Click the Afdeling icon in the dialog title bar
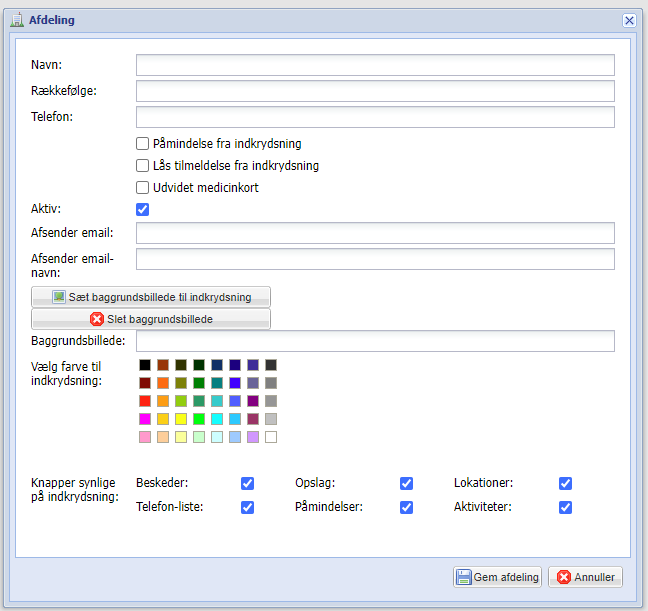This screenshot has height=611, width=648. 17,20
